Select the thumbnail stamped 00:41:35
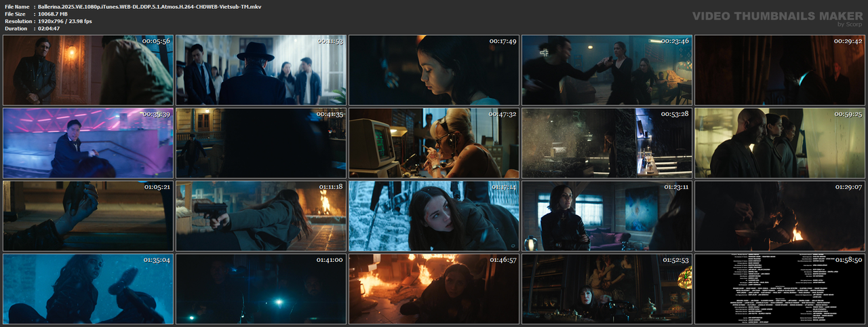 click(x=261, y=142)
